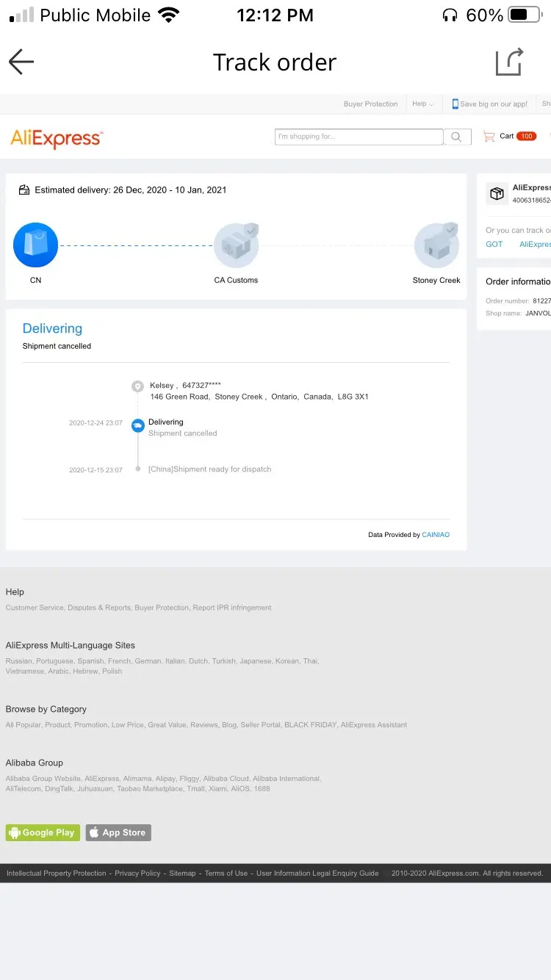
Task: Select the Order number line
Action: click(x=518, y=301)
